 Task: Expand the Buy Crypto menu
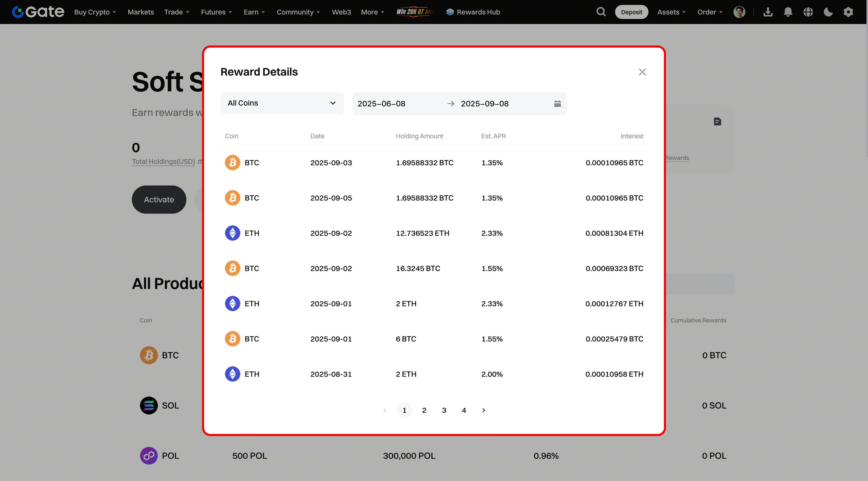pyautogui.click(x=95, y=12)
